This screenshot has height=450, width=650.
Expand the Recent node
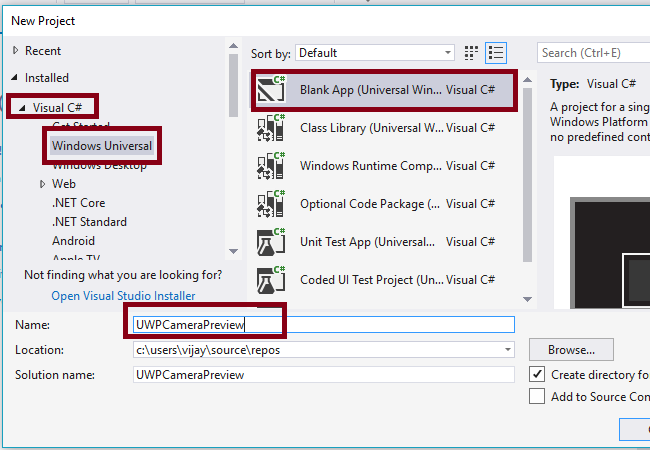coord(15,51)
